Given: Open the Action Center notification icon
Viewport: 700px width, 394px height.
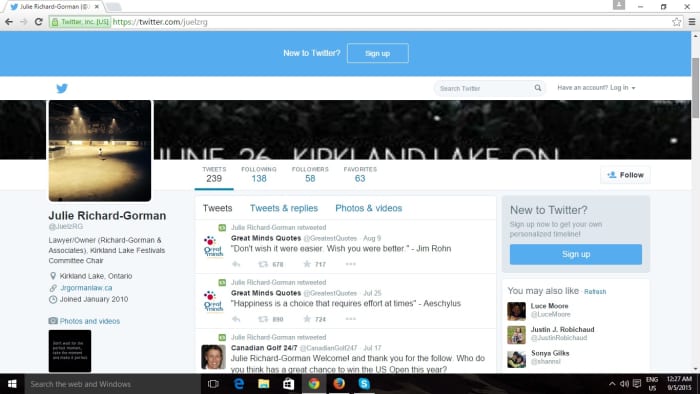Looking at the screenshot, I should (x=637, y=384).
